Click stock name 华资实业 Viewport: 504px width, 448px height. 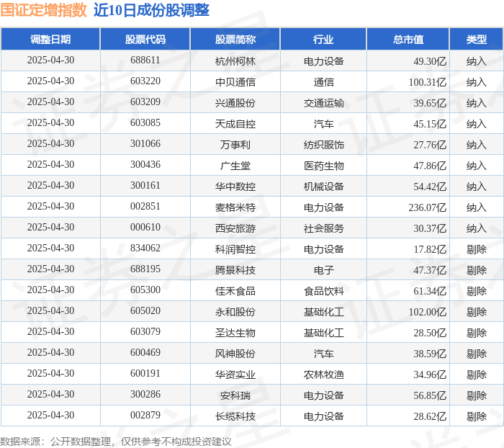[x=235, y=375]
